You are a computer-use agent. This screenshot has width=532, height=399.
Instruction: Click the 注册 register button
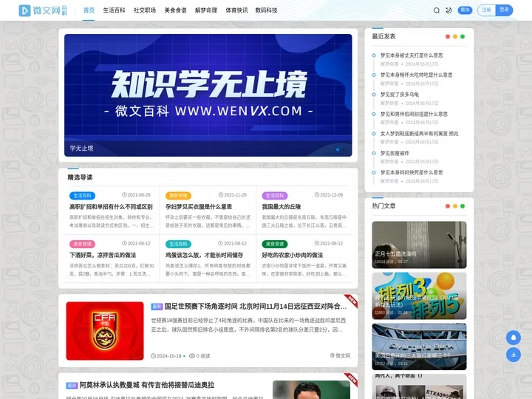tap(486, 10)
